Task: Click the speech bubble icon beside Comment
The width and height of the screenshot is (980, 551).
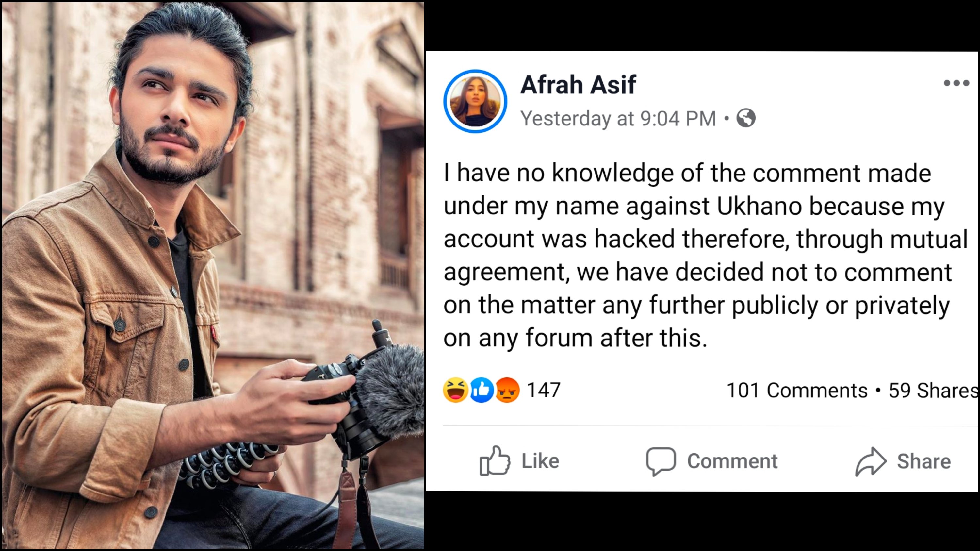Action: coord(661,461)
